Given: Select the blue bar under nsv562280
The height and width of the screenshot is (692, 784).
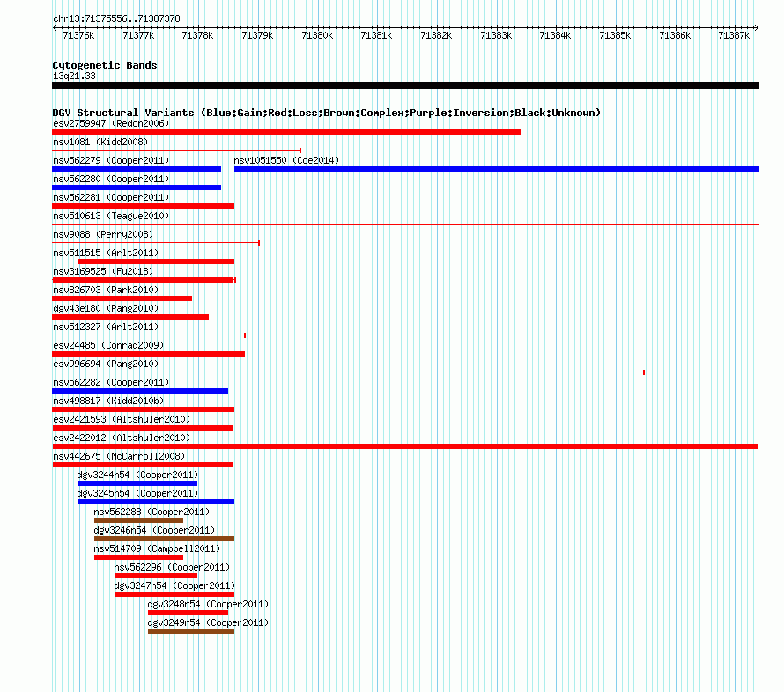Looking at the screenshot, I should [x=137, y=188].
